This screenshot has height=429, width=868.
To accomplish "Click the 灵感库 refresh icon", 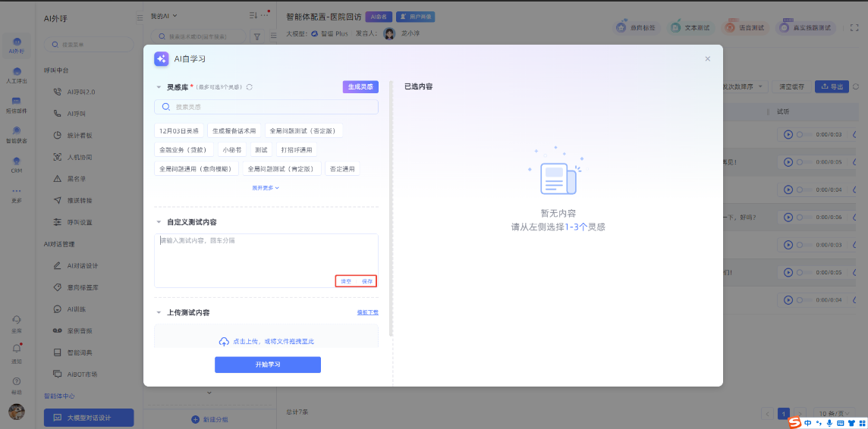I will [x=249, y=87].
